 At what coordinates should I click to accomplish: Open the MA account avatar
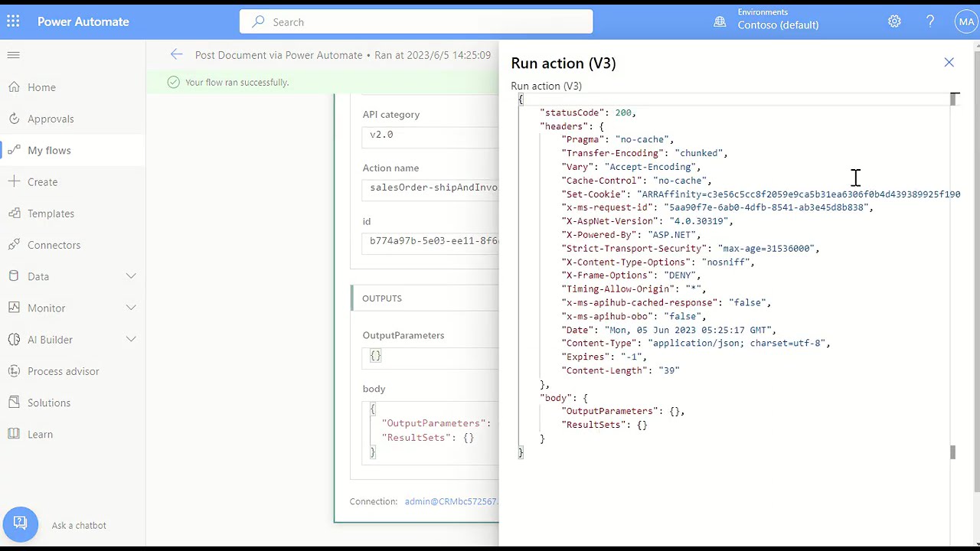965,21
